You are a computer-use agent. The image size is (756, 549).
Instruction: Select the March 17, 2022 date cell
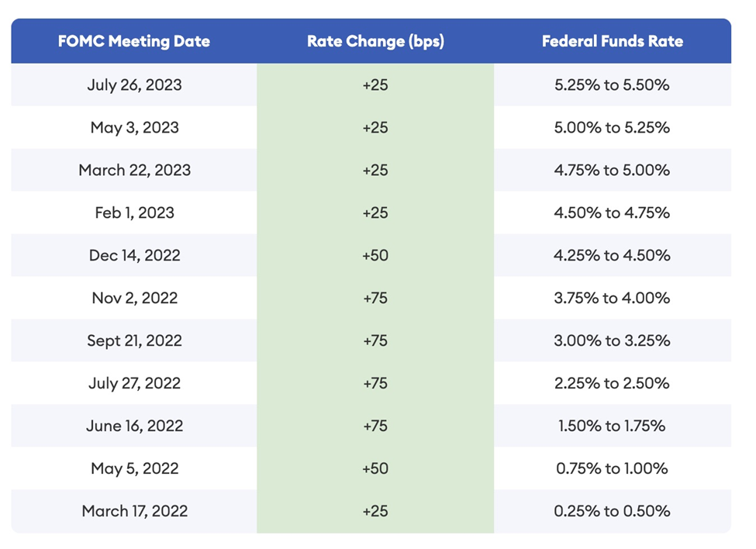pos(134,511)
